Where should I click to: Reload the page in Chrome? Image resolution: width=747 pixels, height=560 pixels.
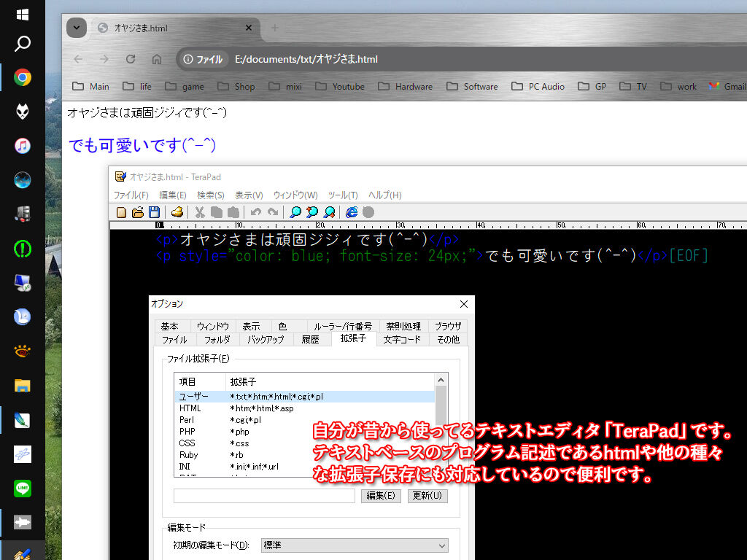pos(131,59)
